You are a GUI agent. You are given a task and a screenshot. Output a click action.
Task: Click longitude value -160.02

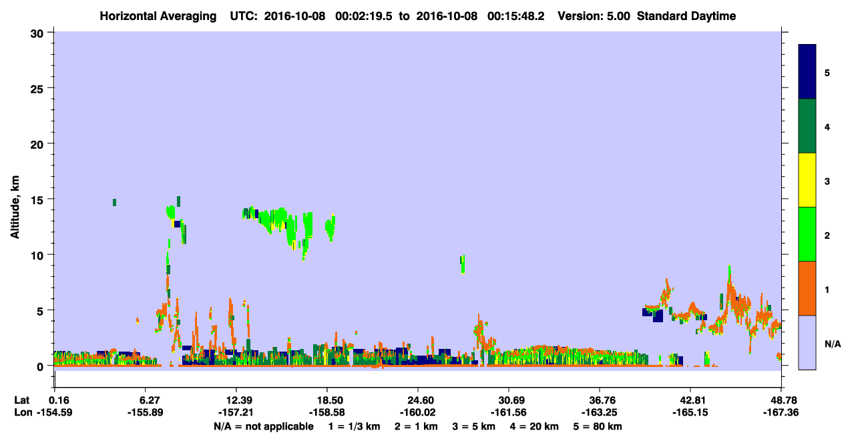417,412
